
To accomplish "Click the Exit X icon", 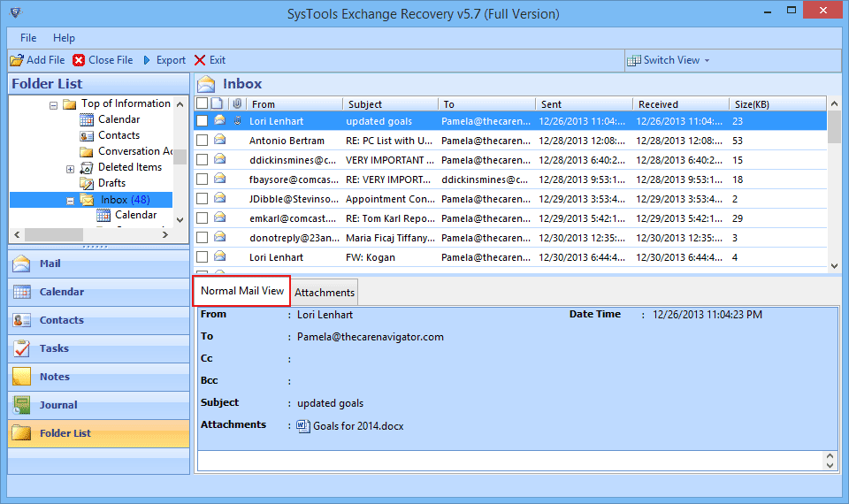I will 200,60.
